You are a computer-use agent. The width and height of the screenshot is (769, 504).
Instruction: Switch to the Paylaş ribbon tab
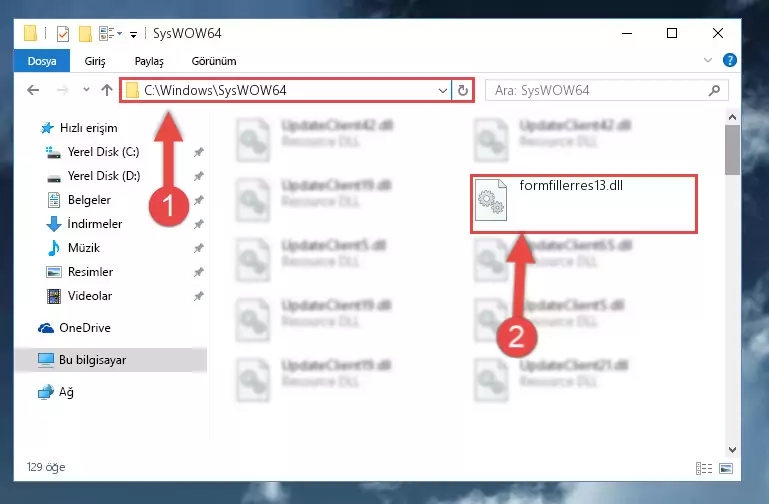click(x=149, y=61)
